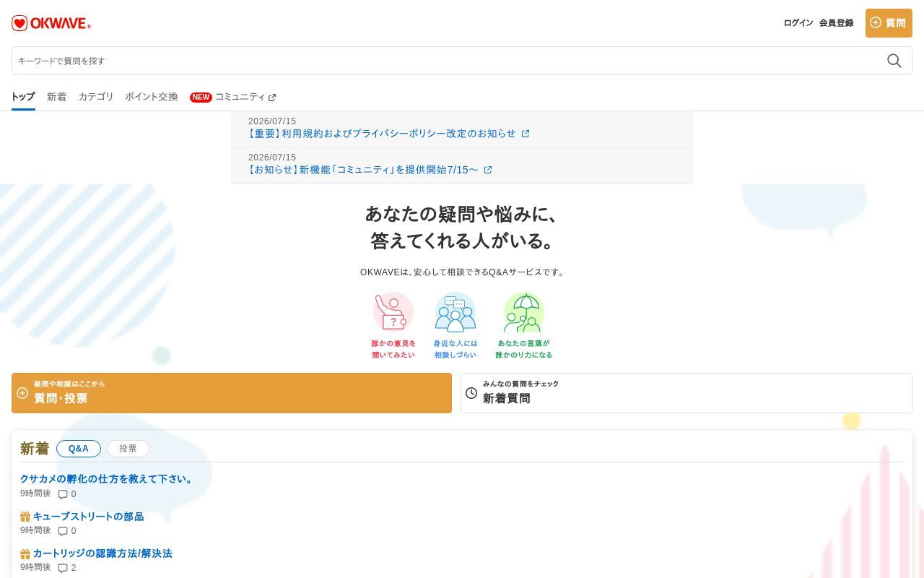
Task: Click the green umbrella illustration
Action: click(x=524, y=312)
